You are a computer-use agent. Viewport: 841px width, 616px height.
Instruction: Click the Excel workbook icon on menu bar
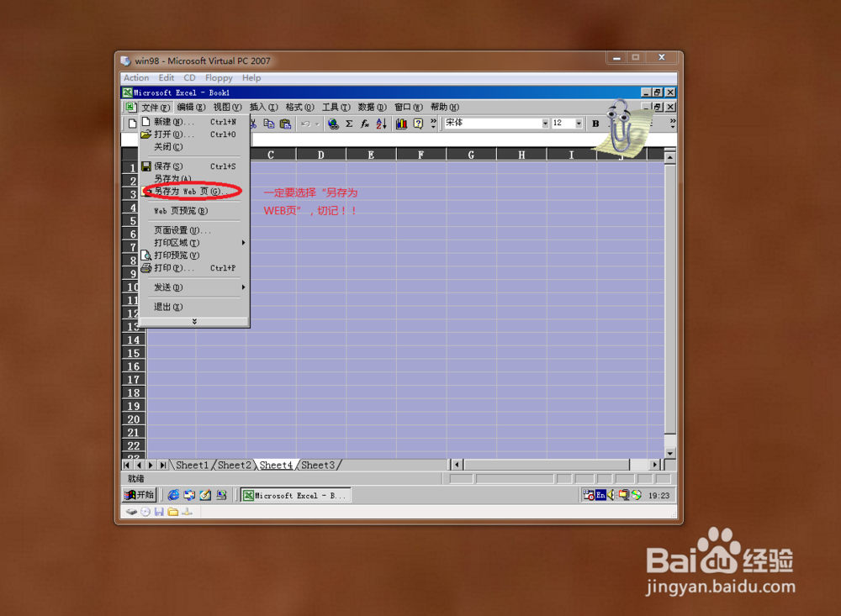point(130,107)
